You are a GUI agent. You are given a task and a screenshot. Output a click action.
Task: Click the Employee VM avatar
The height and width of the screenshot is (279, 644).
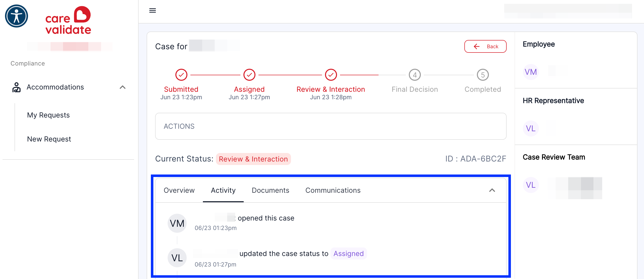pyautogui.click(x=531, y=72)
